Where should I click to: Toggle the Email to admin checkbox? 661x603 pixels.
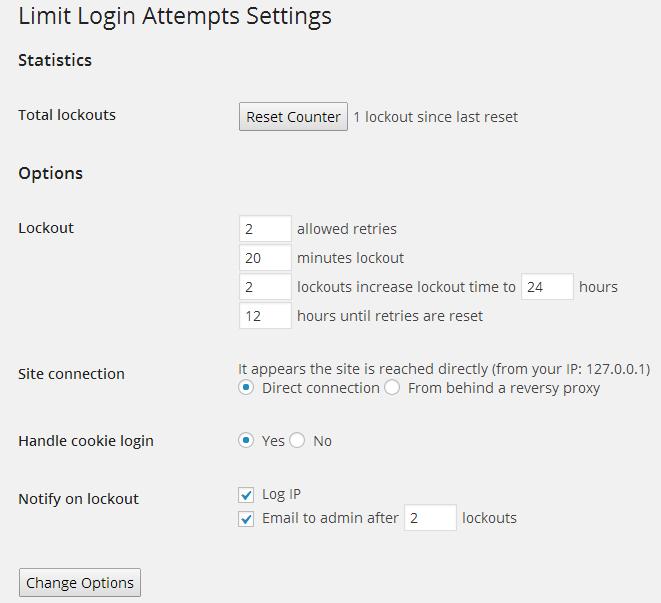(247, 519)
